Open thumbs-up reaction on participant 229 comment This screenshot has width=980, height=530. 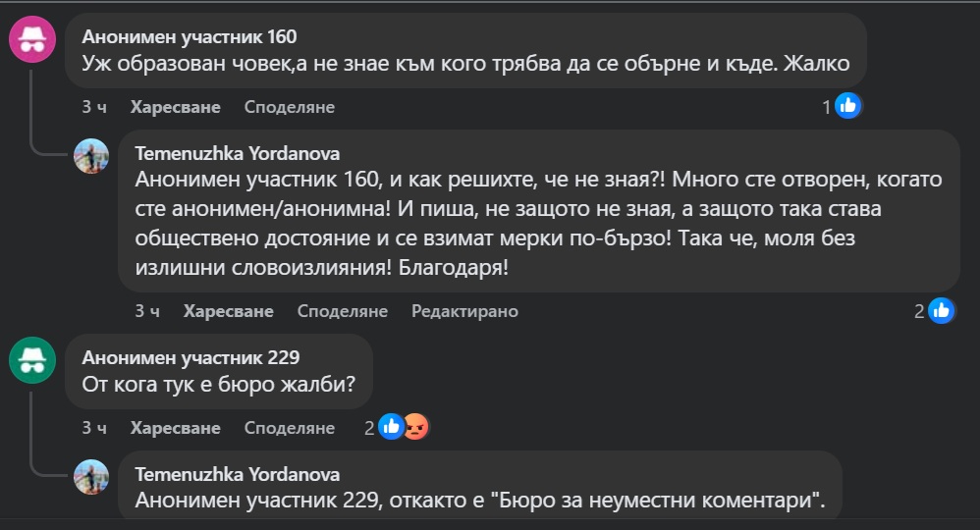click(x=391, y=427)
